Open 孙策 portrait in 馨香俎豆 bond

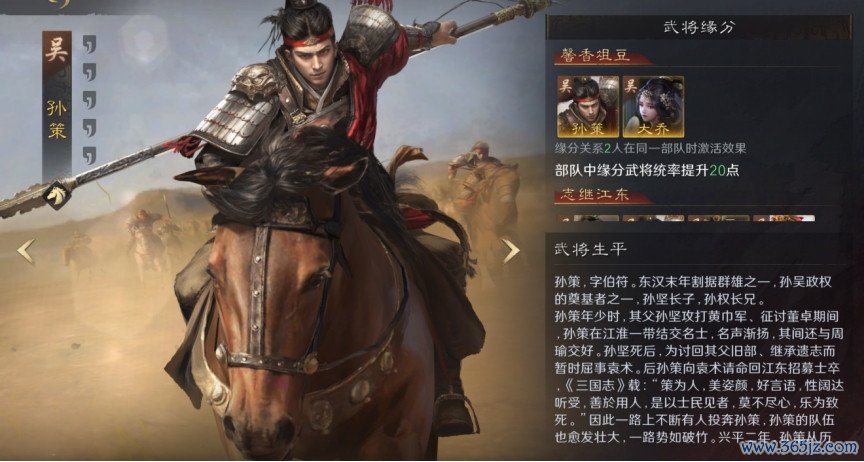pyautogui.click(x=587, y=107)
